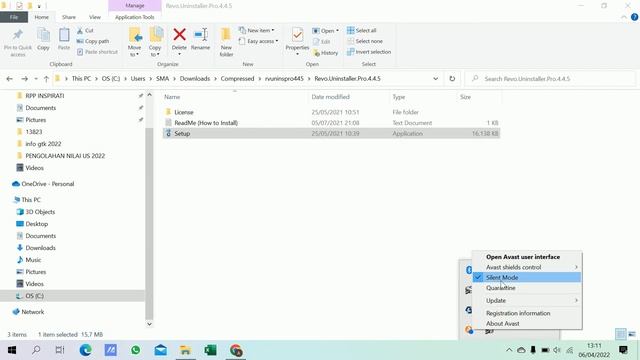Viewport: 640px width, 360px height.
Task: Open the File tab
Action: pyautogui.click(x=14, y=17)
